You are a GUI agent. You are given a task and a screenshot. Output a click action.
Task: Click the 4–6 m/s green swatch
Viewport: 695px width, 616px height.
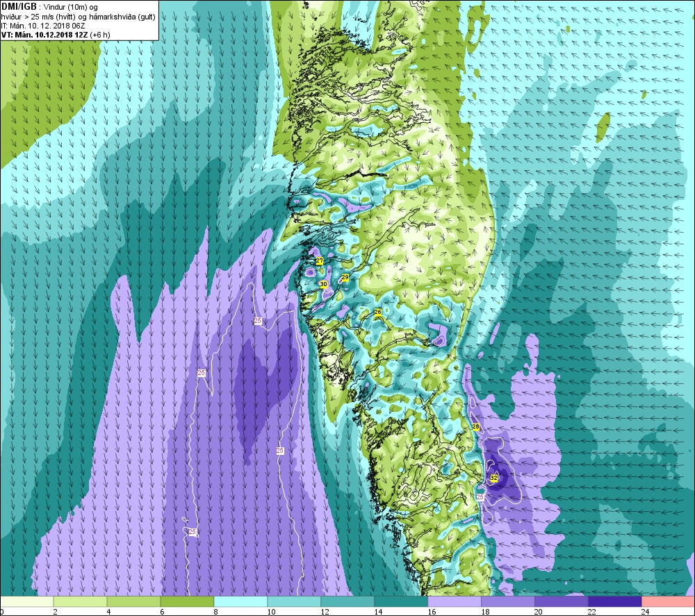134,601
